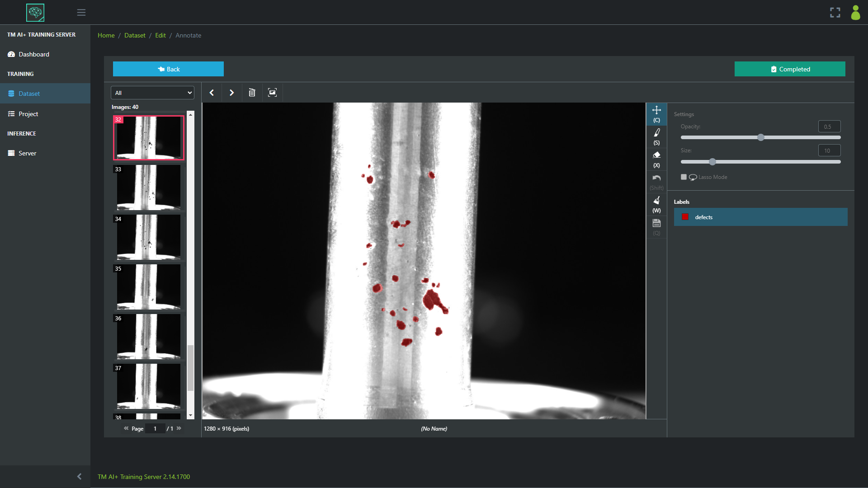Click the Completed button
Screen dimensions: 868x488
789,69
